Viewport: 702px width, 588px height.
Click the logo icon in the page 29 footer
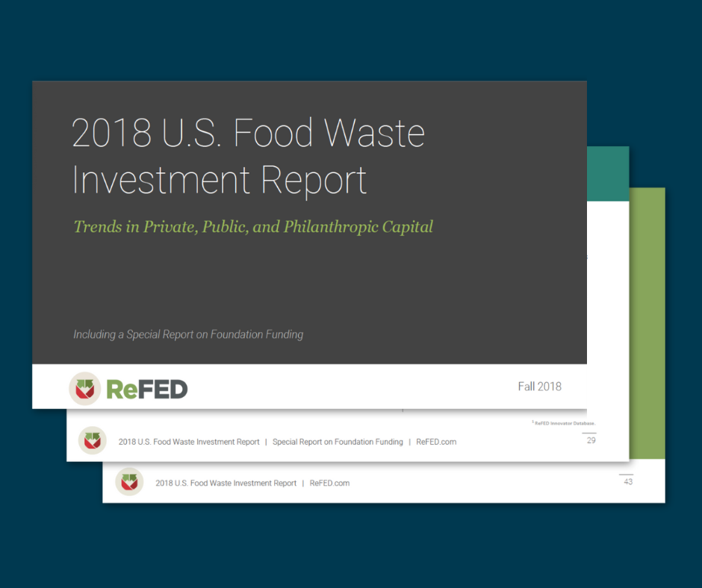[x=93, y=441]
